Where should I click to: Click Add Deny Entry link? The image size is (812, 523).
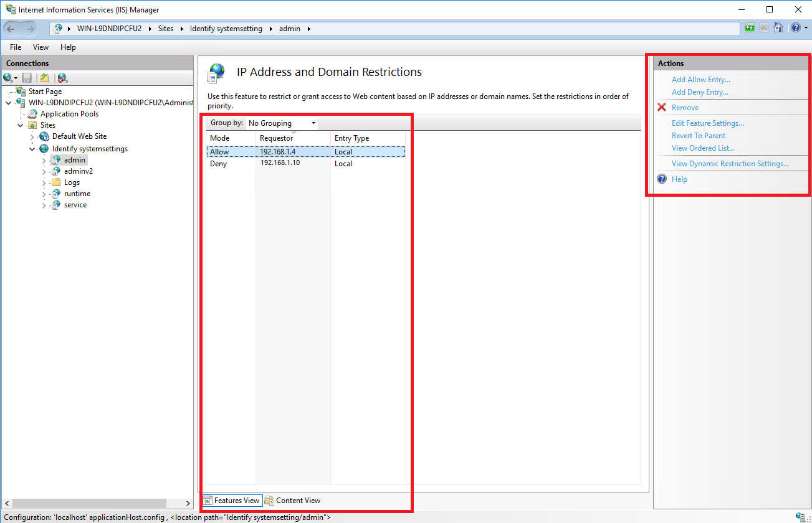point(700,92)
